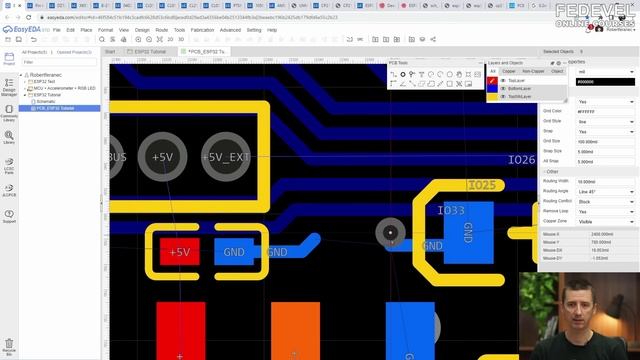This screenshot has width=640, height=360.
Task: Click the Routing Width input field
Action: 606,182
